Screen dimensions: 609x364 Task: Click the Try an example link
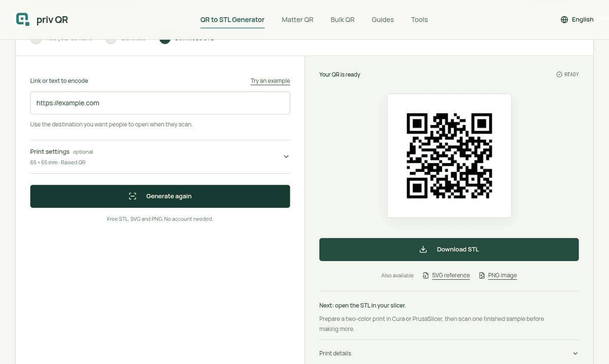(270, 81)
